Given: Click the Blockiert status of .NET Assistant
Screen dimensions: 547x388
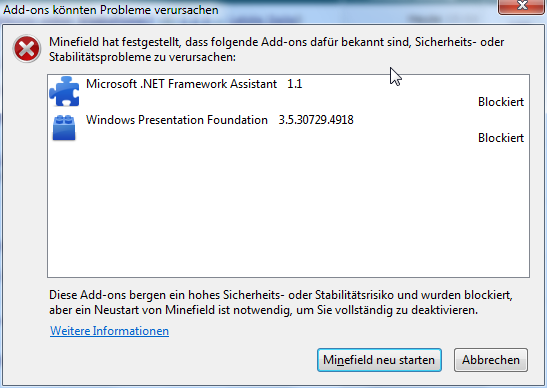Looking at the screenshot, I should [501, 102].
